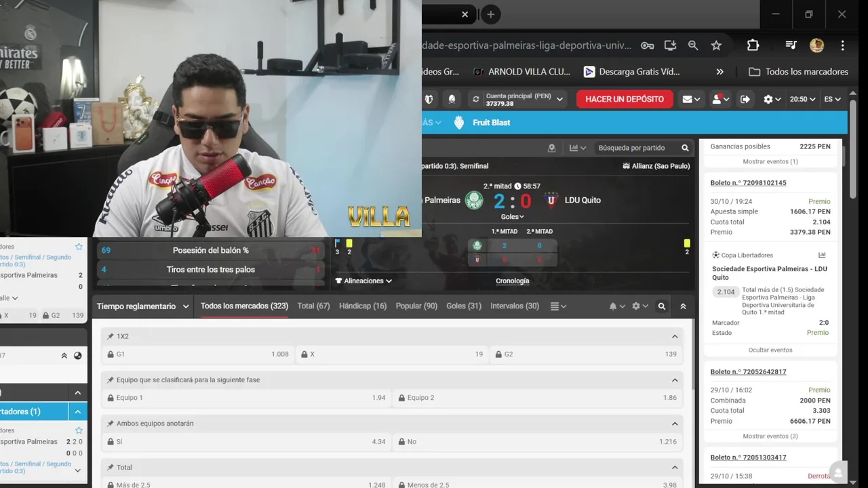Close the current browser tab
Viewport: 868px width, 488px height.
tap(465, 14)
